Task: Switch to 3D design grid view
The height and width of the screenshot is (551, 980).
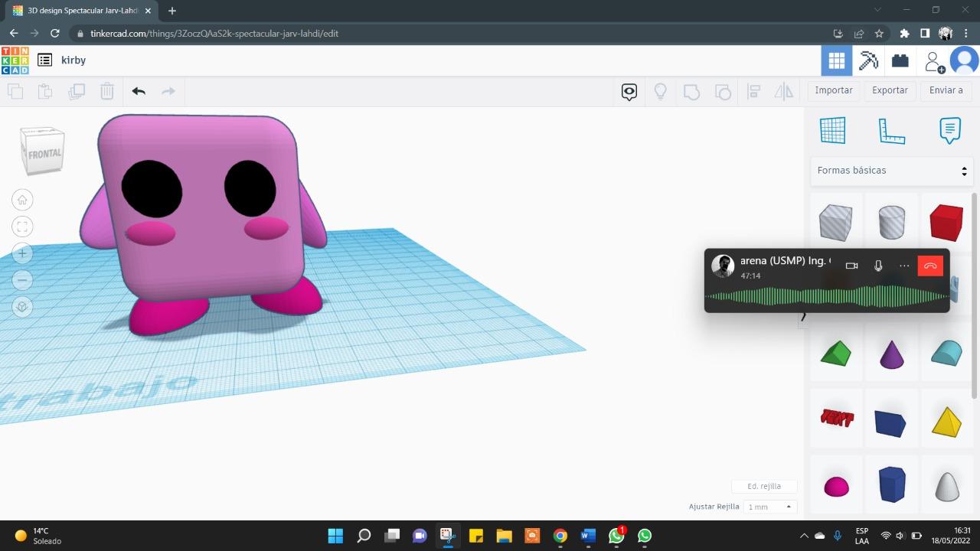Action: (x=837, y=60)
